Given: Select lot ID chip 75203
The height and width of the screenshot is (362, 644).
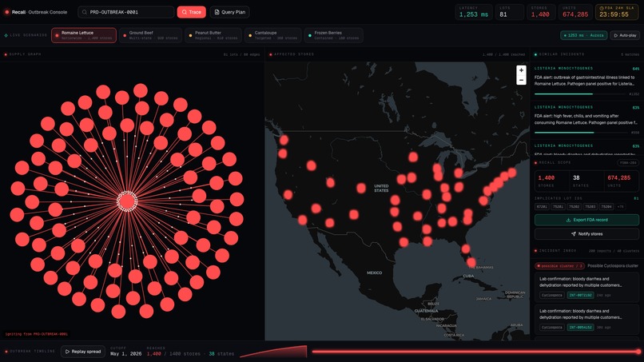Looking at the screenshot, I should (x=590, y=207).
